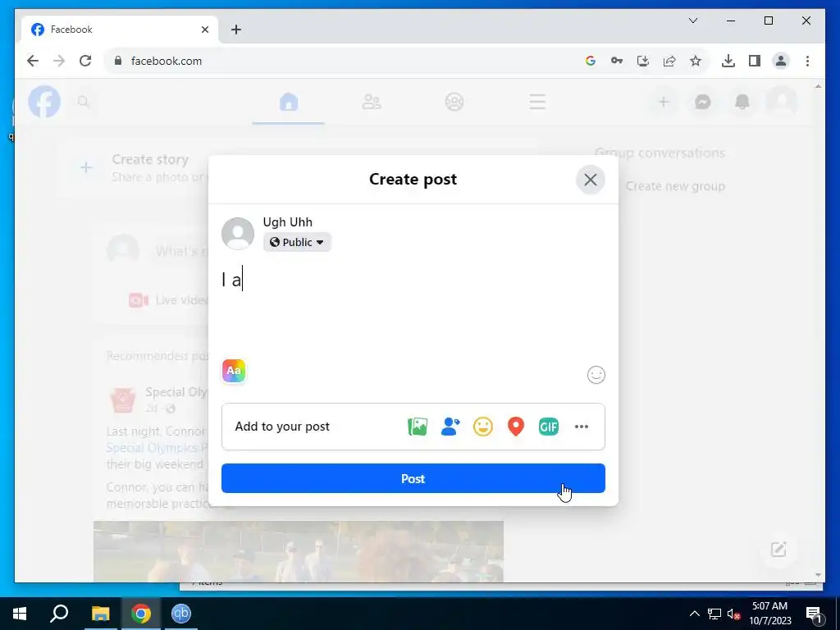Click the blue Post button
The height and width of the screenshot is (630, 840).
click(x=413, y=478)
